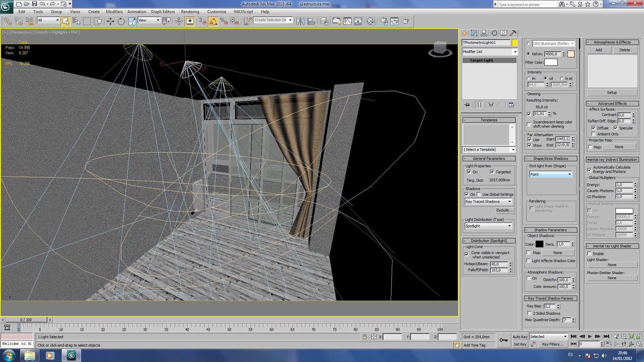This screenshot has height=362, width=644.
Task: Click Add in Atmospheres & Effects
Action: (x=598, y=50)
